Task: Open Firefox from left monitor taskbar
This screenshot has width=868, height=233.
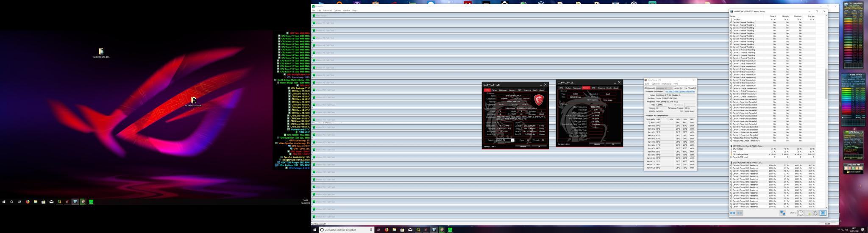Action: (x=28, y=202)
